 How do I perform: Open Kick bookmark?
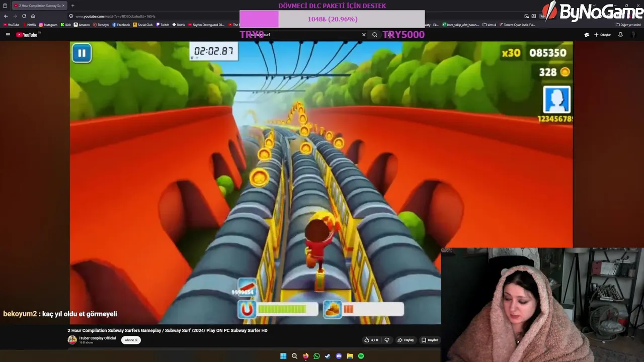point(66,25)
